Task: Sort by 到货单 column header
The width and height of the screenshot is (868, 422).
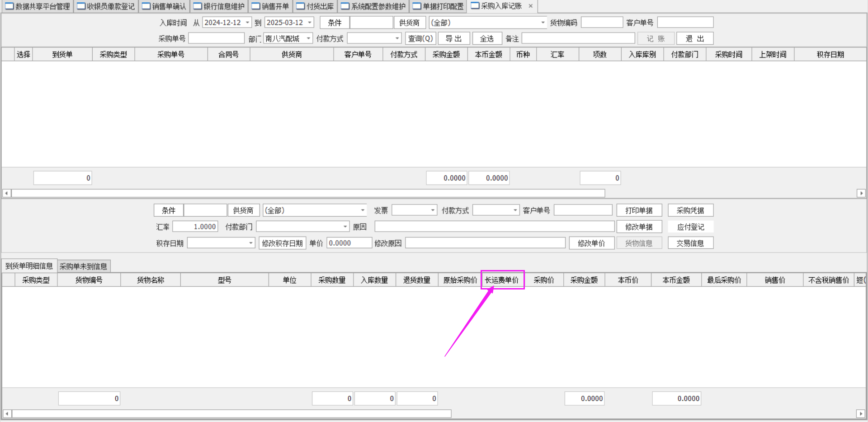Action: pyautogui.click(x=62, y=54)
